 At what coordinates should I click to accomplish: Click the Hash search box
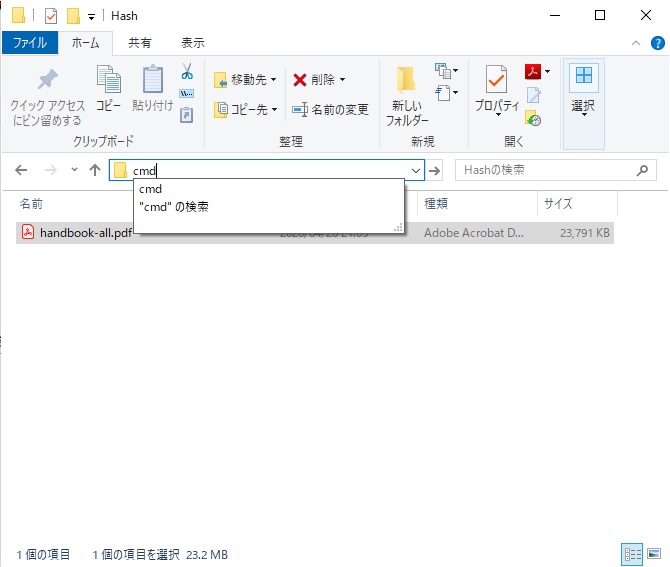click(555, 170)
